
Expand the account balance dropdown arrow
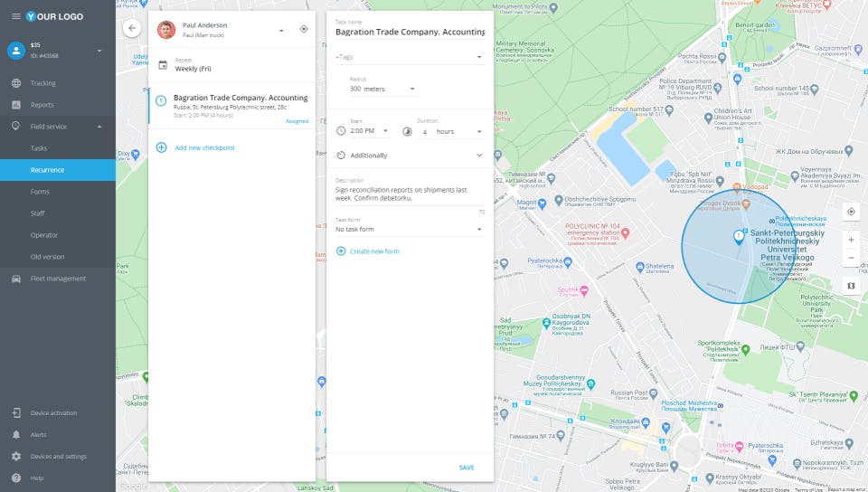pos(99,51)
